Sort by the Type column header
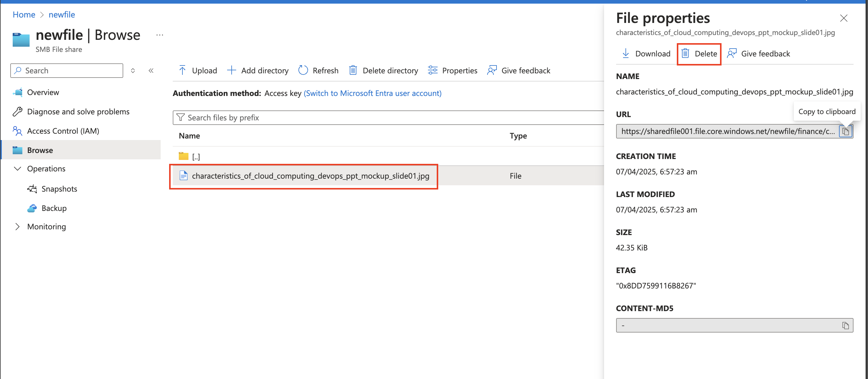The image size is (868, 379). (518, 136)
